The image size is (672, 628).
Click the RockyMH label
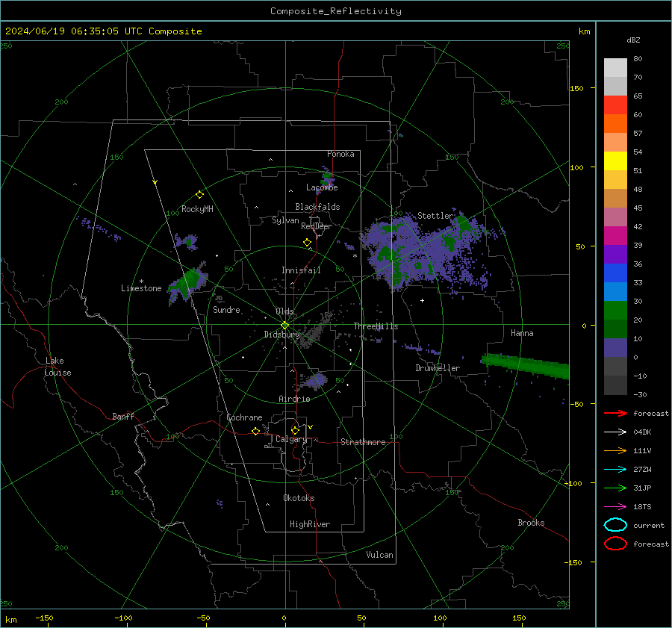197,209
